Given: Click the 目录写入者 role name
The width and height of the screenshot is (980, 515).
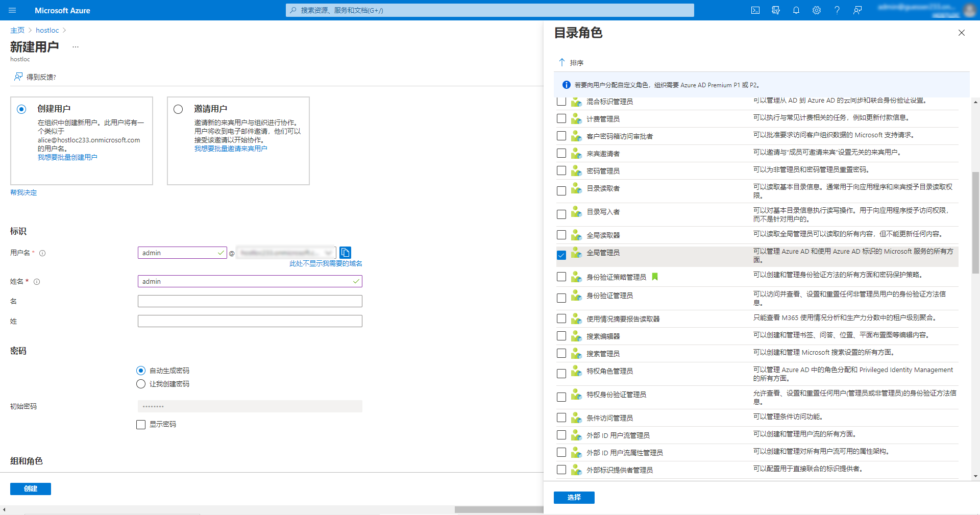Looking at the screenshot, I should coord(603,212).
